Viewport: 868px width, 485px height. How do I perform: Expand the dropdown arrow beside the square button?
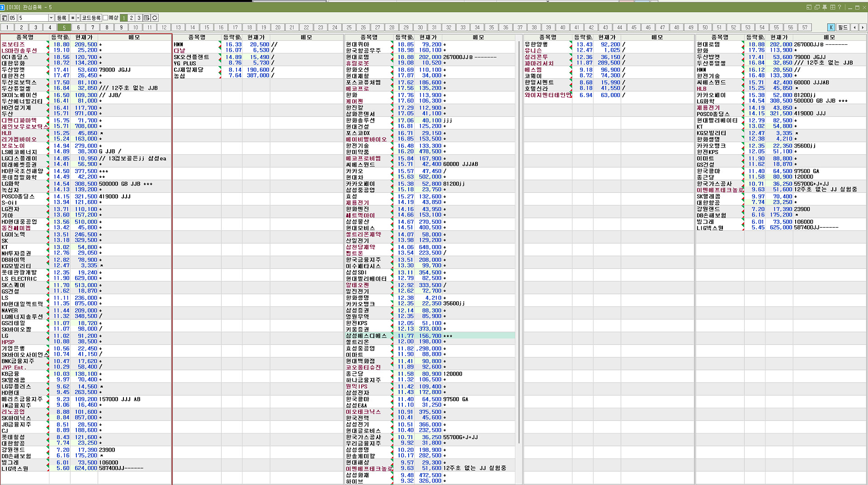point(78,18)
